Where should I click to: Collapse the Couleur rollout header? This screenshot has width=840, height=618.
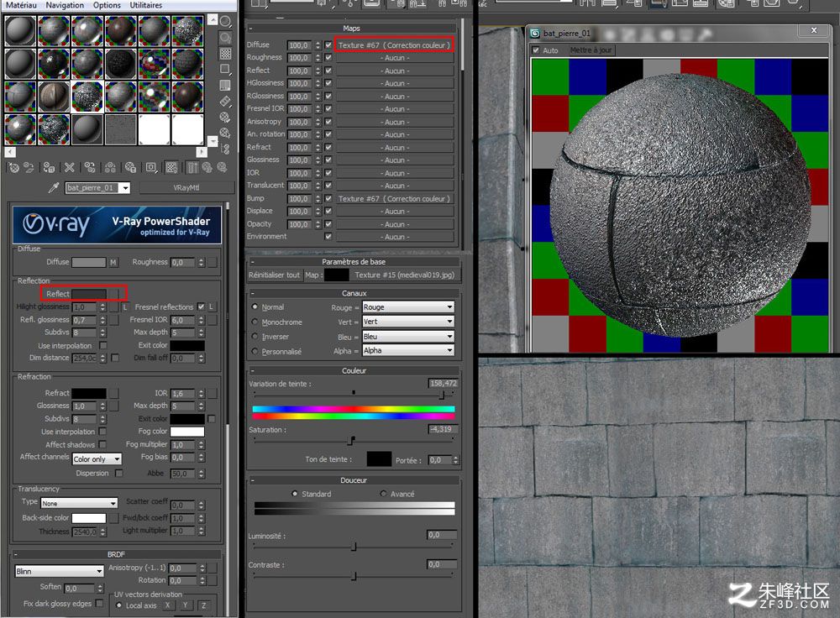click(x=354, y=370)
